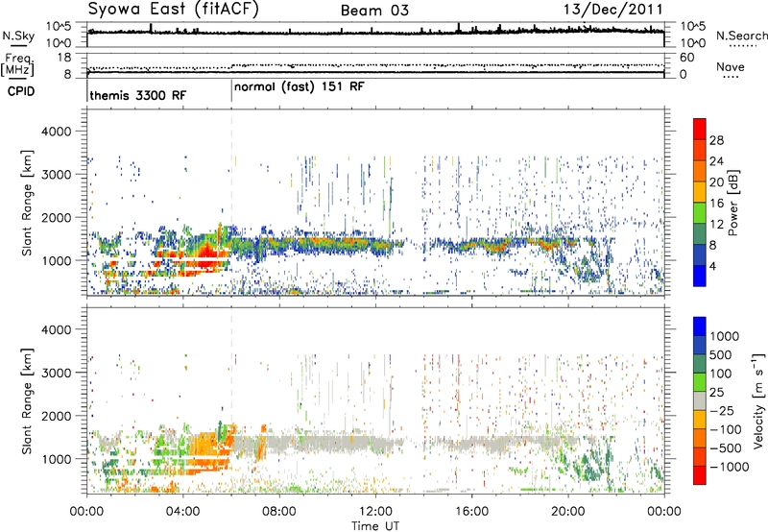Pick the red bottom segment of Velocity color bar
The height and width of the screenshot is (532, 768).
(x=700, y=475)
